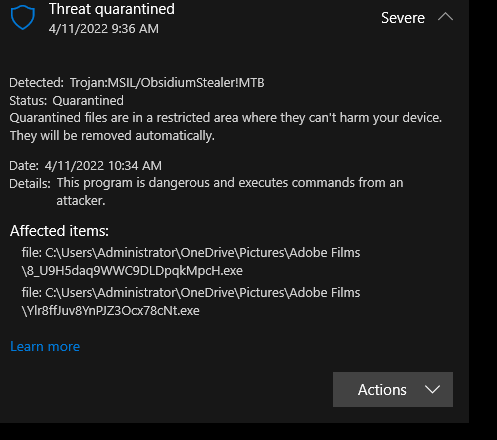This screenshot has width=497, height=440.
Task: Click the Actions dropdown arrow
Action: 432,389
